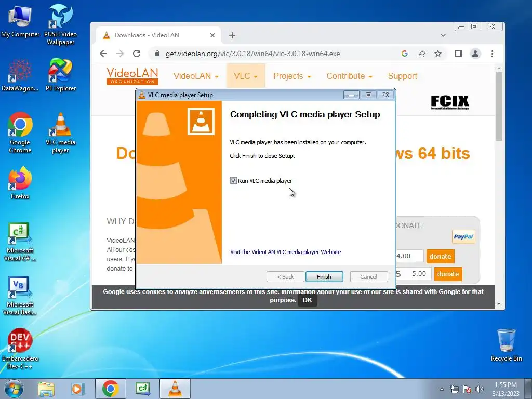Go forward in Chrome browser
The image size is (532, 399).
(120, 54)
